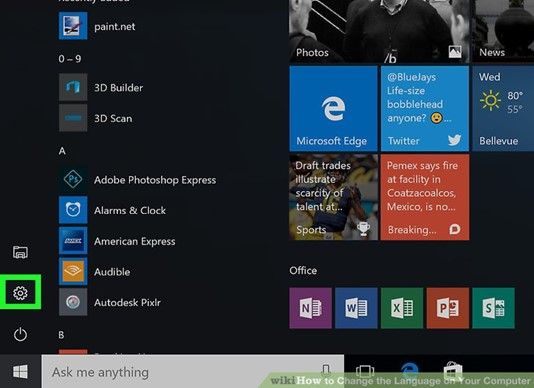
Task: Open the Twitter live tile
Action: 425,109
